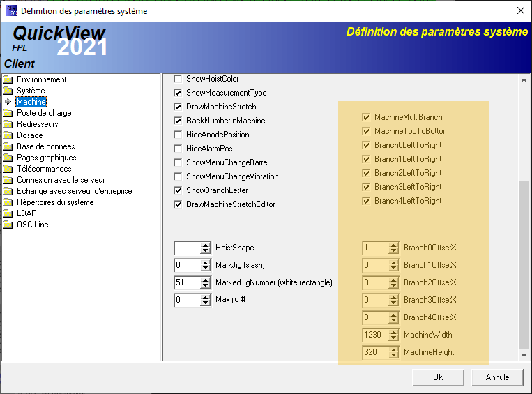Screen dimensions: 532x394
Task: Select Système in the category tree
Action: [x=31, y=91]
